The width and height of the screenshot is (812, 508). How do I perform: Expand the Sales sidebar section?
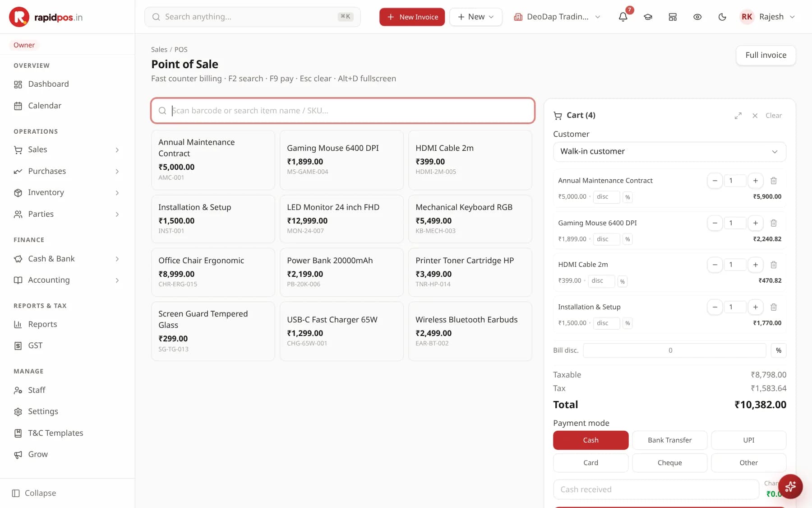(x=67, y=149)
